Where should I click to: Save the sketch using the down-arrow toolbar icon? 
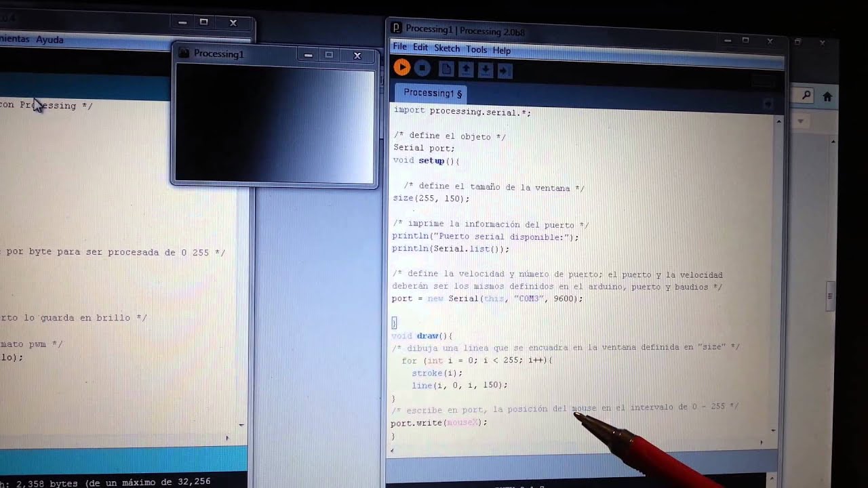point(486,70)
